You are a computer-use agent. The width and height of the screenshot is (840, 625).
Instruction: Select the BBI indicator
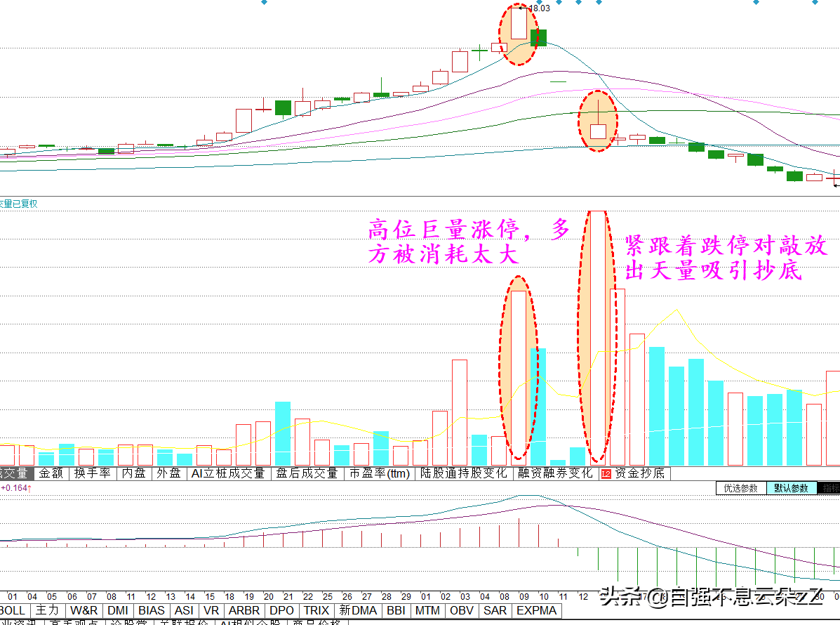[x=396, y=610]
